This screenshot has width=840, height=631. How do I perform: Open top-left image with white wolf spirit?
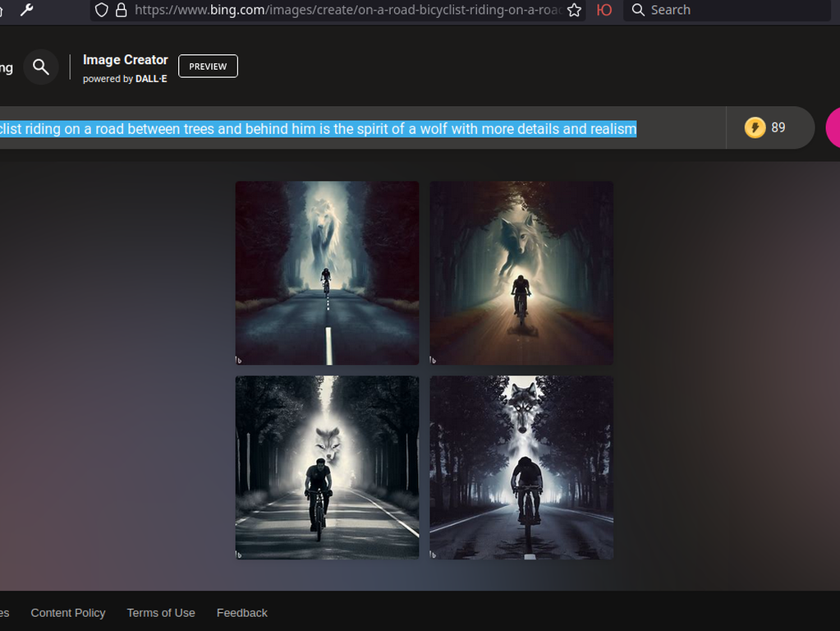coord(327,273)
